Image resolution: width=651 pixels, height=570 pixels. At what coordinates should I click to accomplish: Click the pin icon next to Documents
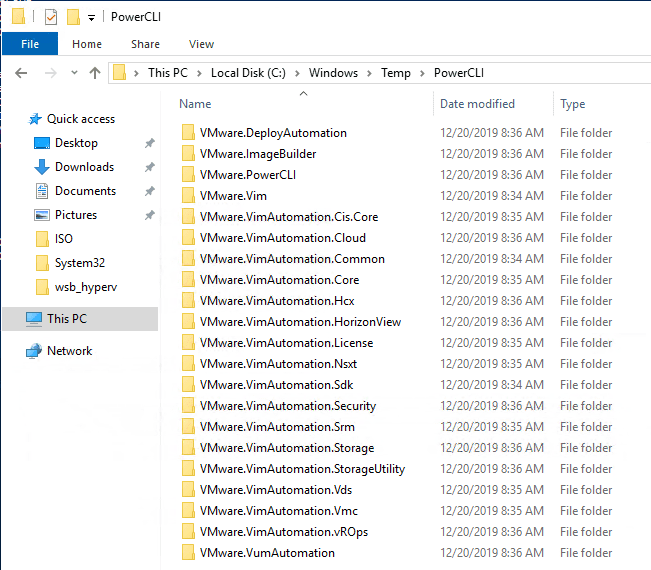pos(149,191)
